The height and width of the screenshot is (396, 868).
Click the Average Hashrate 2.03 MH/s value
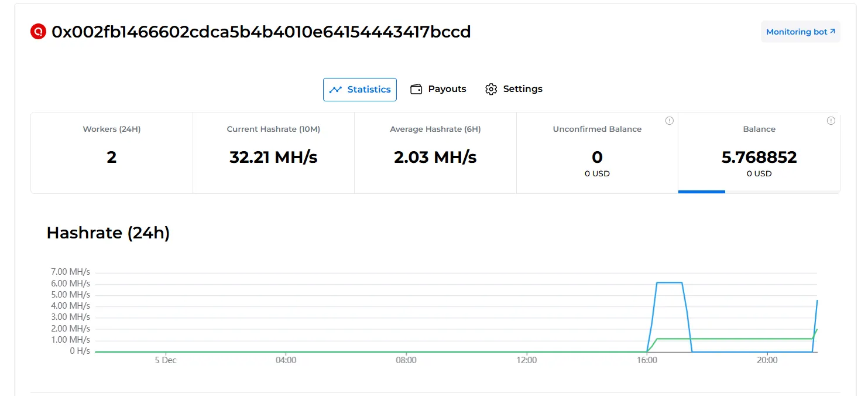(x=435, y=157)
